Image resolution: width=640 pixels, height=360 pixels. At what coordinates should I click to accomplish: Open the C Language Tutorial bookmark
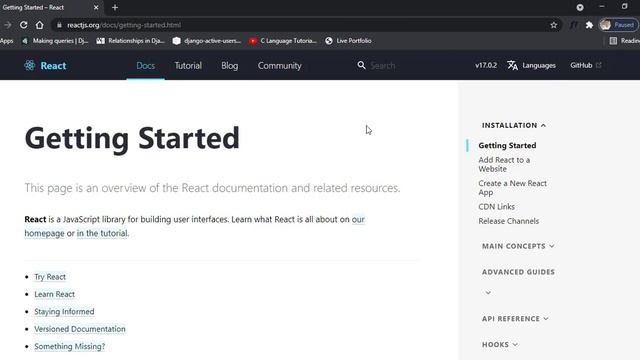pyautogui.click(x=283, y=41)
